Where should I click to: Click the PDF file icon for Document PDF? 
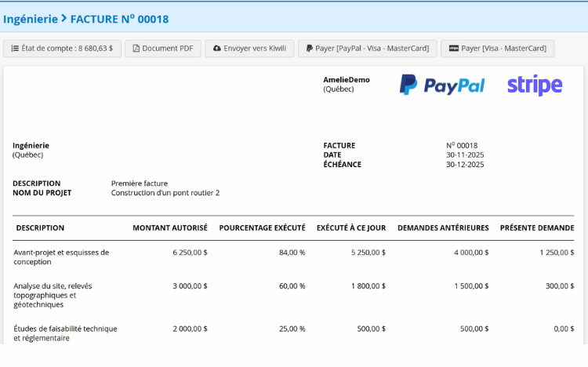(x=136, y=49)
